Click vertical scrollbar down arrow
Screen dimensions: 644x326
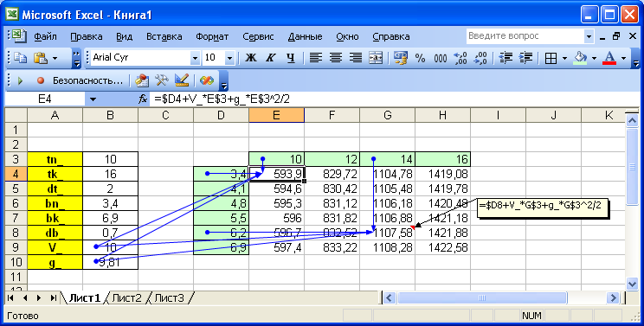point(632,284)
